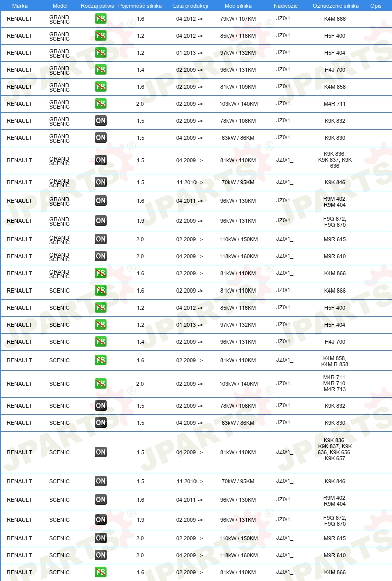Click ON icon for Scenic K9K 832
Image resolution: width=392 pixels, height=581 pixels.
tap(100, 406)
